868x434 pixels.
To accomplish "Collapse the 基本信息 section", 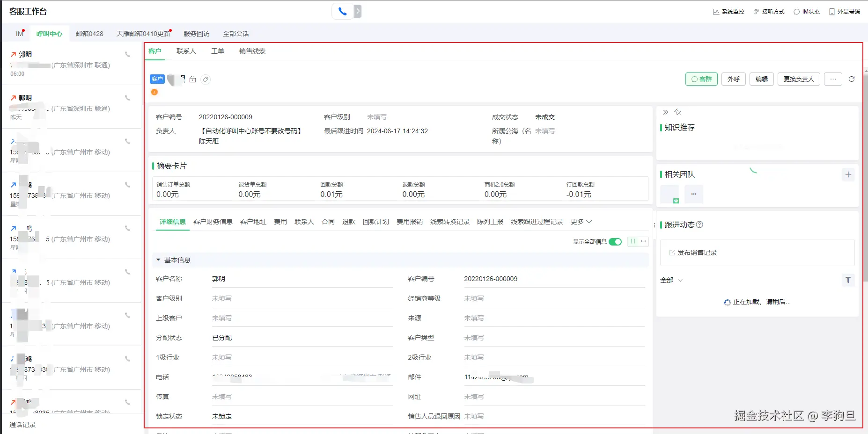I will (158, 260).
